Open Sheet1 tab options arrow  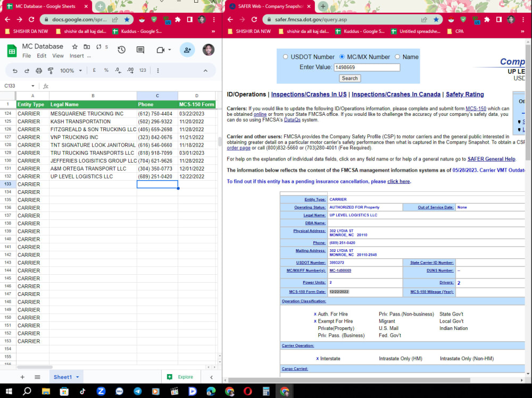point(77,377)
